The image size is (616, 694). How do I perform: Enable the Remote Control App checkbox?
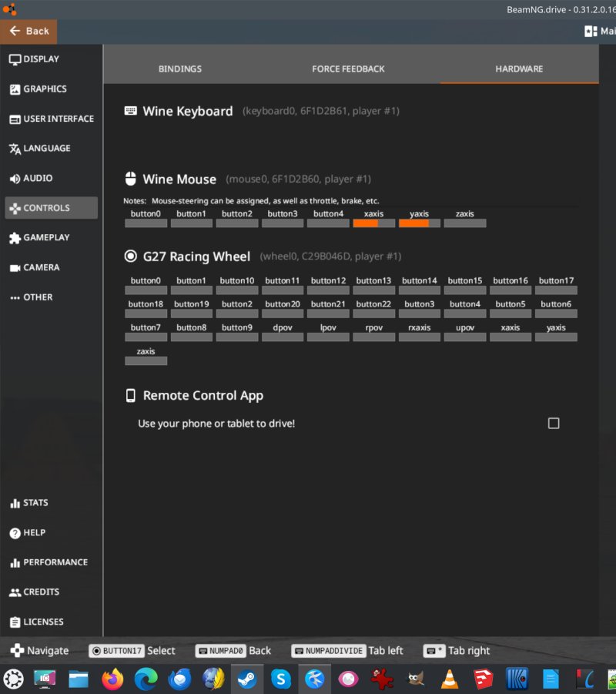[553, 423]
